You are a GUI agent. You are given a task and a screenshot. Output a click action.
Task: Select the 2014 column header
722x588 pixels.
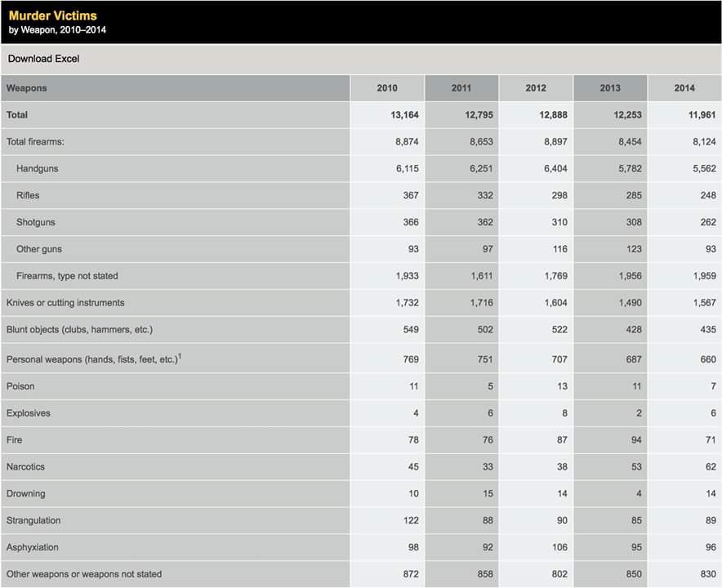coord(684,88)
